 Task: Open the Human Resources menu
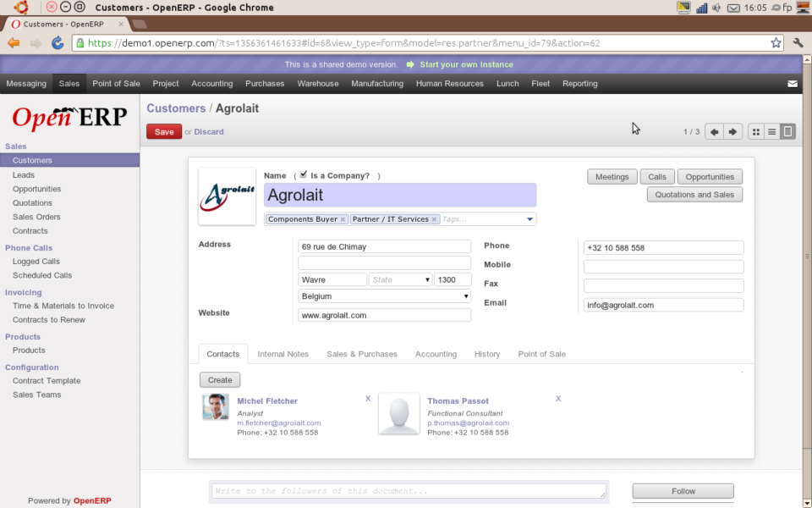(x=449, y=84)
